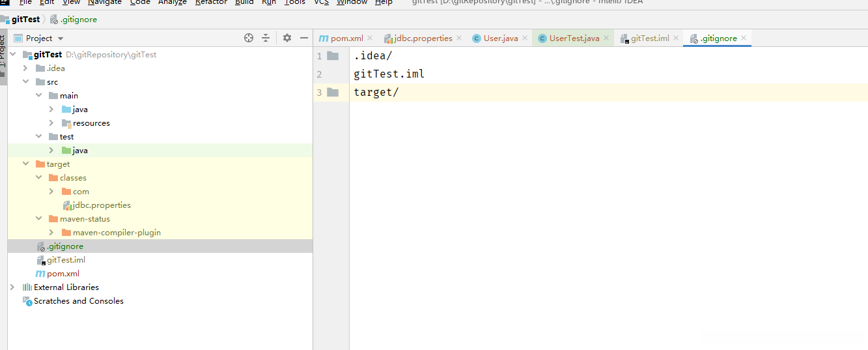Screen dimensions: 868x350
Task: Close the gitTest.iml tab
Action: click(676, 38)
